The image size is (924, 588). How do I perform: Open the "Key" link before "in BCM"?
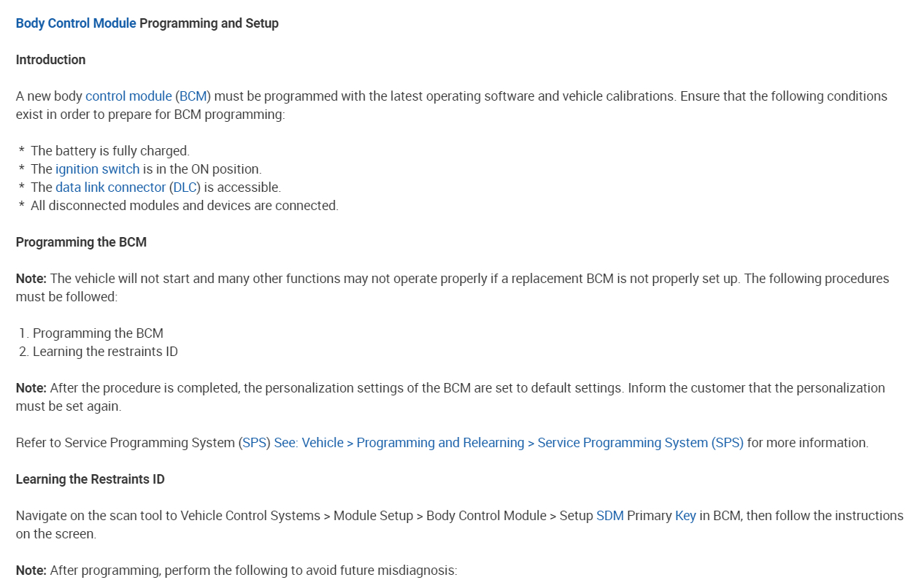pyautogui.click(x=685, y=516)
